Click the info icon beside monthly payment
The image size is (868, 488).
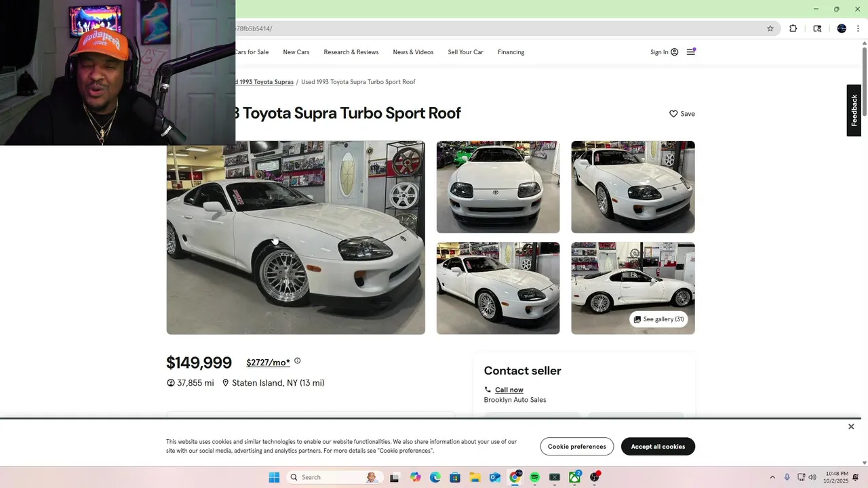[x=297, y=361]
